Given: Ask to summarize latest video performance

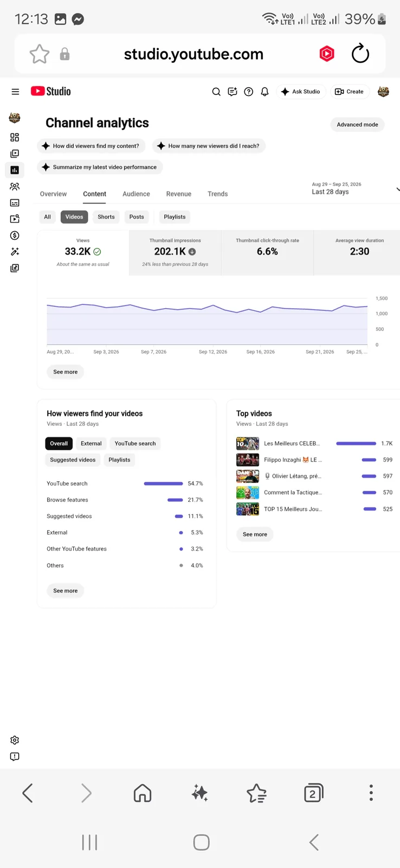Looking at the screenshot, I should pyautogui.click(x=100, y=167).
